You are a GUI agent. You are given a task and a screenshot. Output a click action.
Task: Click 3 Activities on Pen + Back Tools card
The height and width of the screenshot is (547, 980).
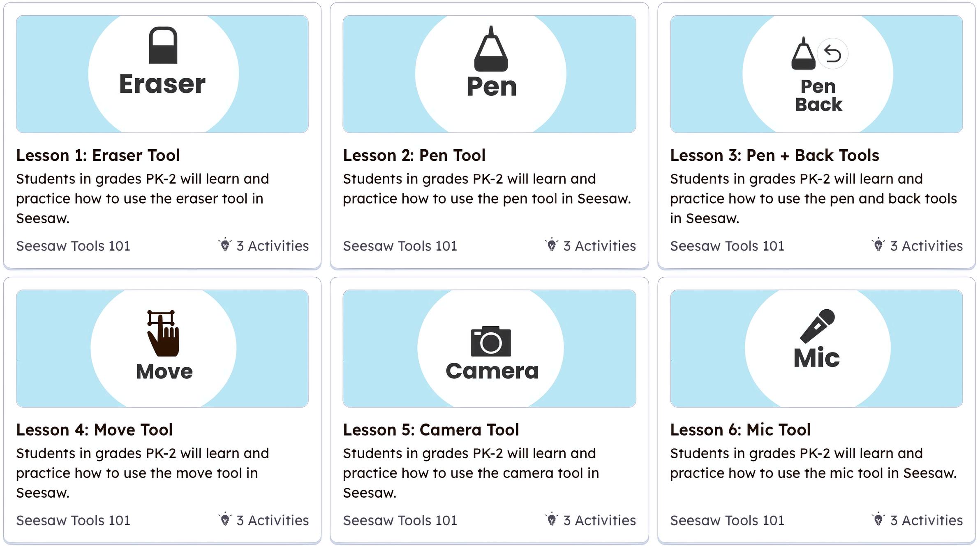point(926,246)
